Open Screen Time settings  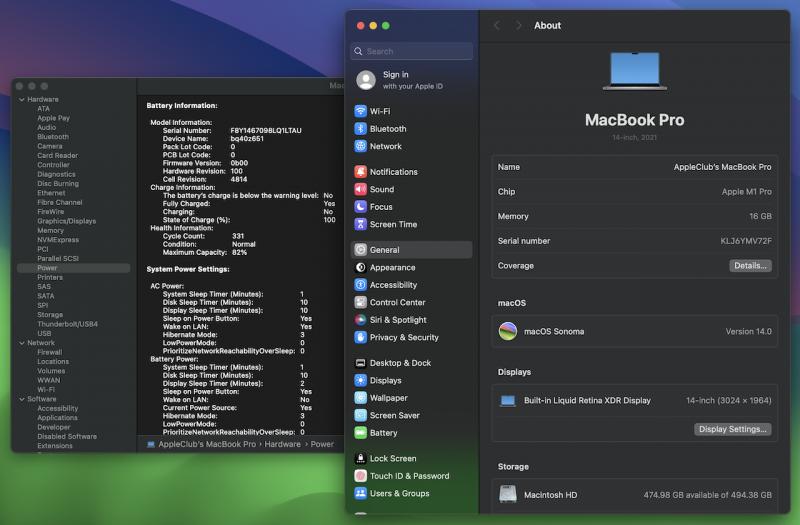click(x=393, y=225)
